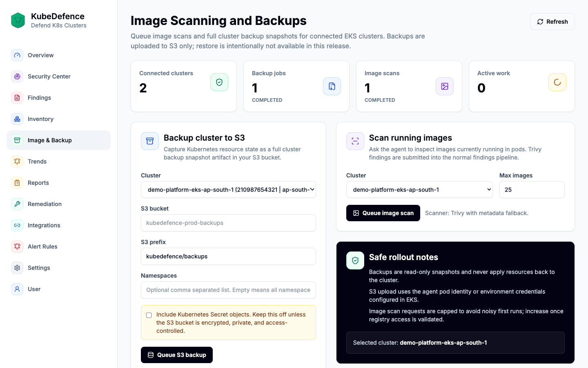Focus the S3 bucket field

228,223
